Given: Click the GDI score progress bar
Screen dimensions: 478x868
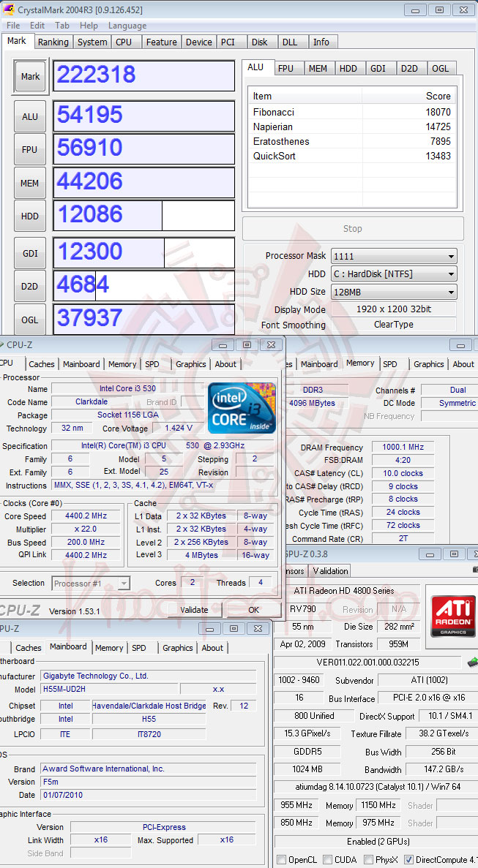Looking at the screenshot, I should [x=144, y=252].
